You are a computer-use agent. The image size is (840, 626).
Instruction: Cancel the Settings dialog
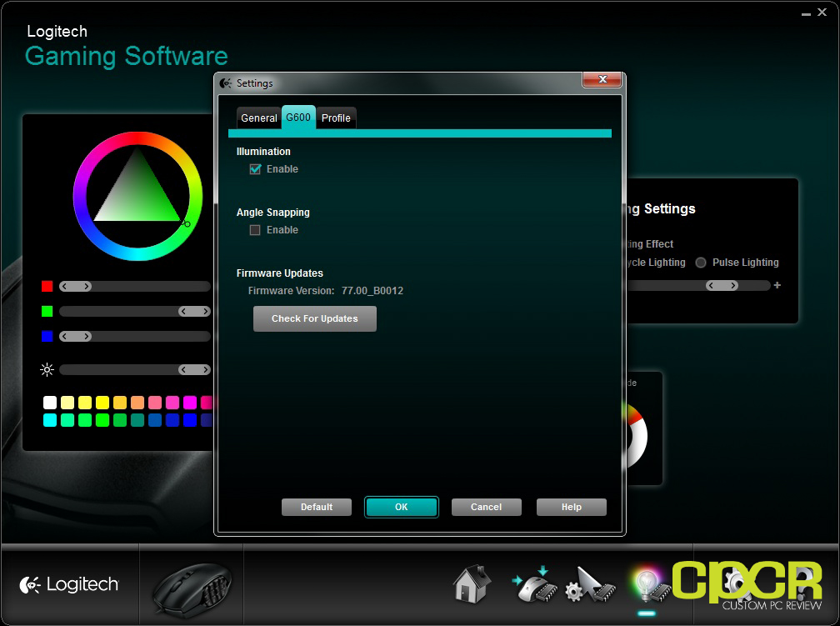tap(487, 507)
